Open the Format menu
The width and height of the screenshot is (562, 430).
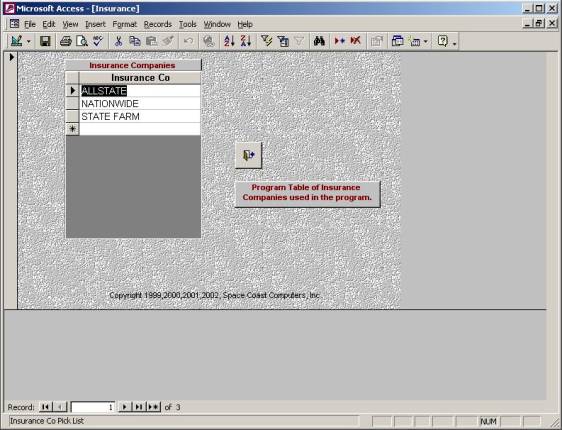point(125,24)
